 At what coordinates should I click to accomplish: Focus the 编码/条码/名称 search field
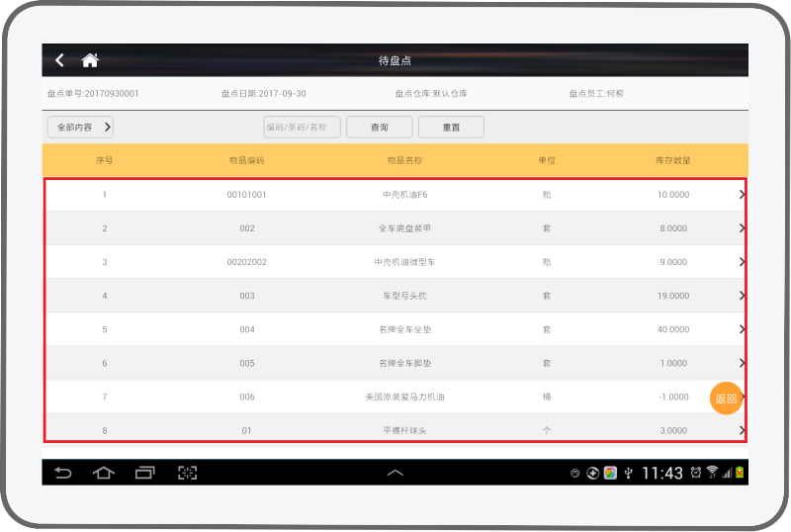(x=302, y=128)
